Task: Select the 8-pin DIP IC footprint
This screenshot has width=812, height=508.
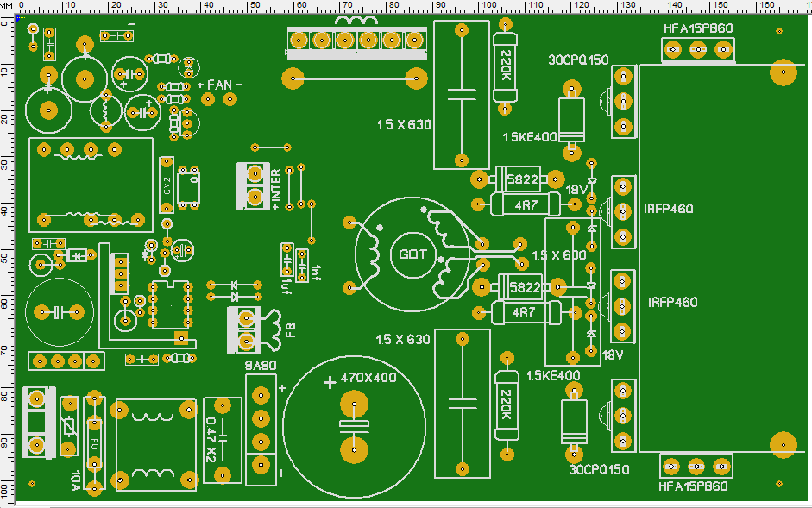Action: pos(168,304)
